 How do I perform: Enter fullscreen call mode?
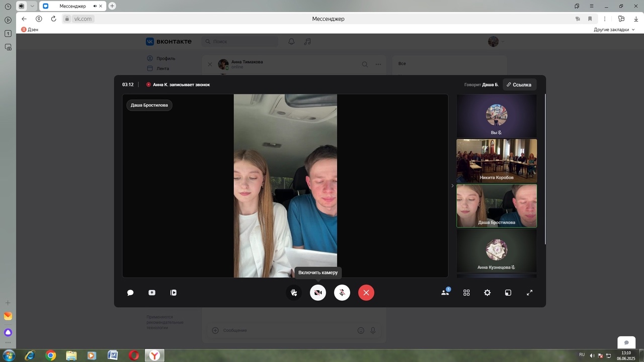pos(529,293)
